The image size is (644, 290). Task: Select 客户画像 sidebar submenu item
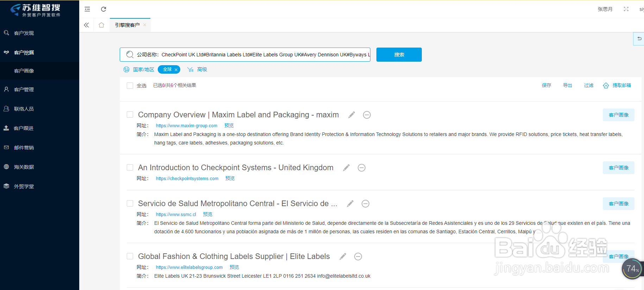39,71
